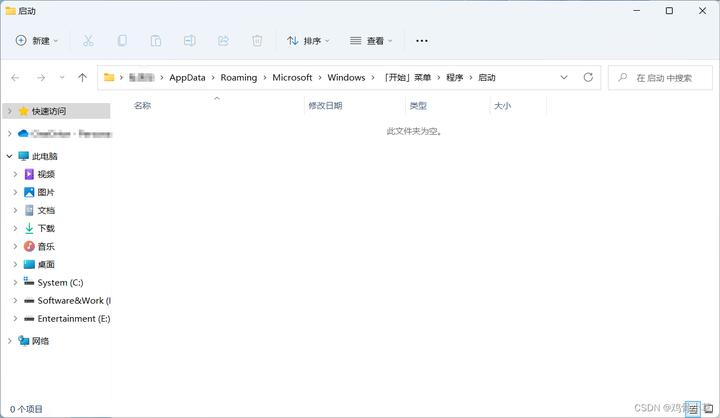Refresh the folder view

[x=588, y=77]
